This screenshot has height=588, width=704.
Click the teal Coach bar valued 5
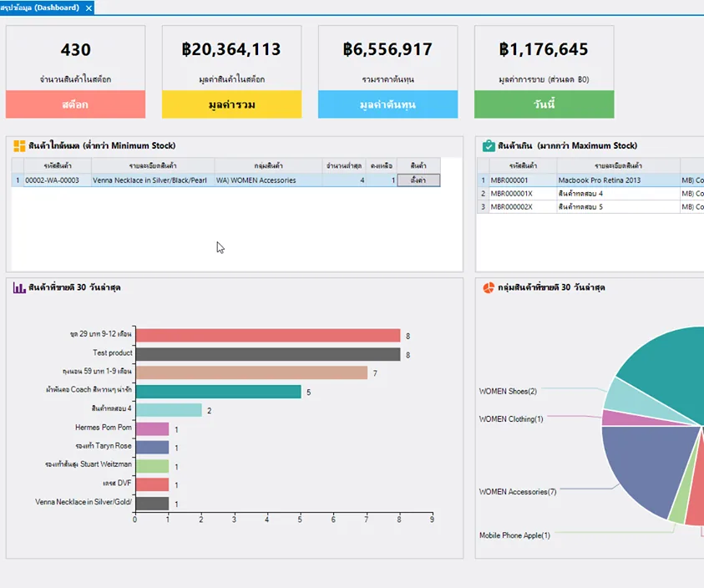pos(219,392)
